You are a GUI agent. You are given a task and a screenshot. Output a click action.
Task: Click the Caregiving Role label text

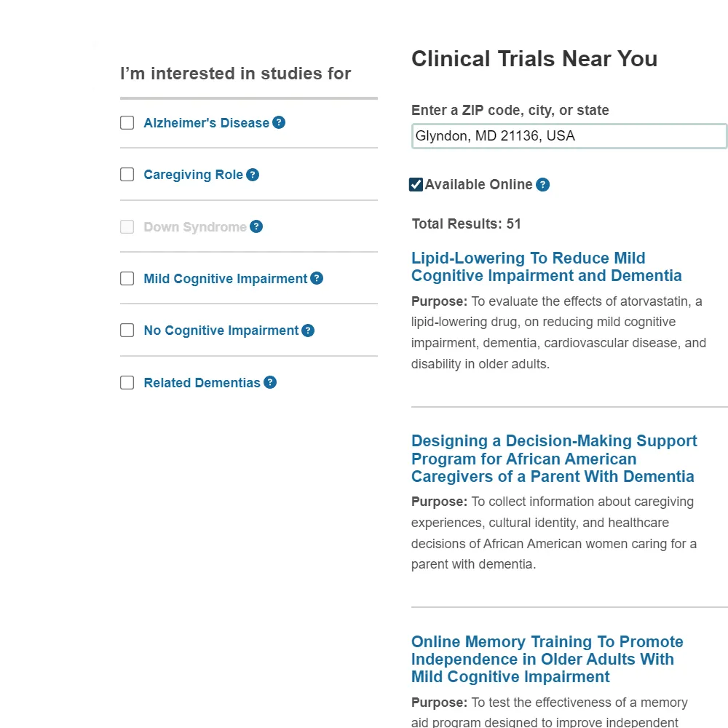(194, 175)
